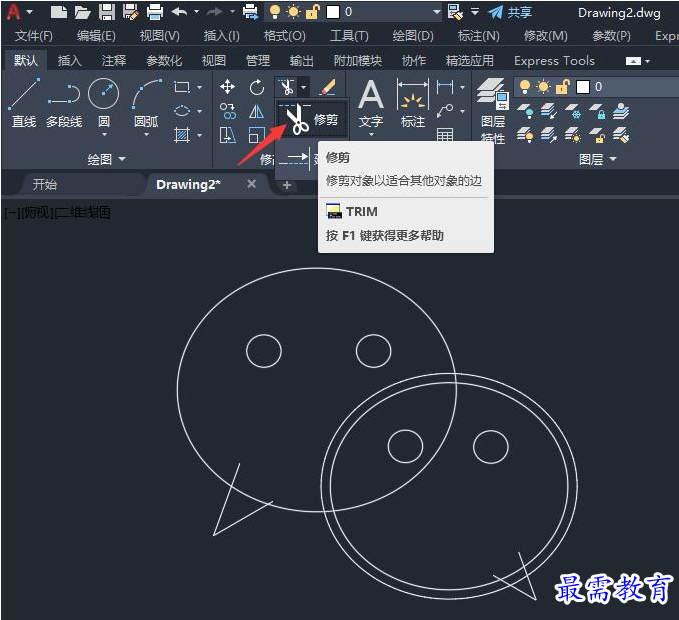Click the Table tool icon
Image resolution: width=679 pixels, height=620 pixels.
click(445, 135)
